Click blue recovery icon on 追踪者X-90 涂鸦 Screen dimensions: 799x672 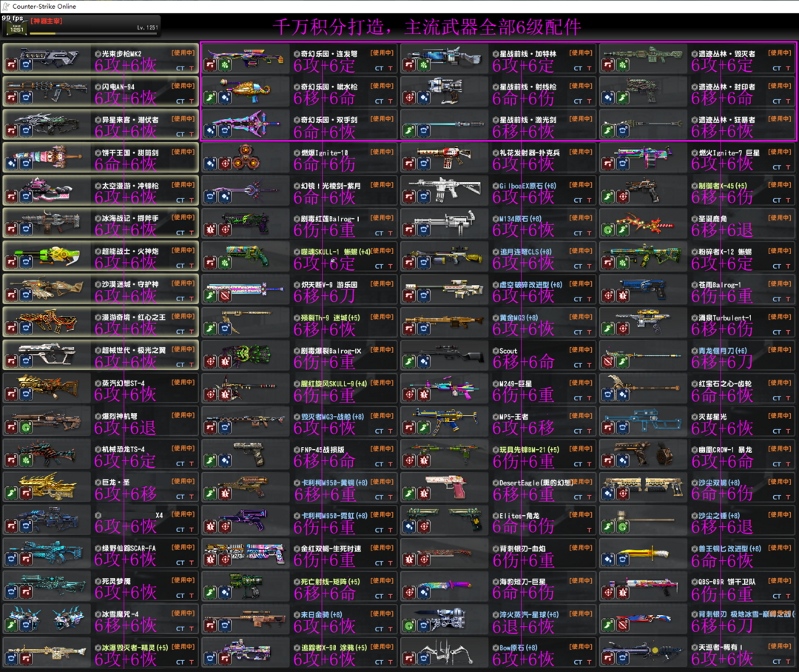pyautogui.click(x=210, y=659)
